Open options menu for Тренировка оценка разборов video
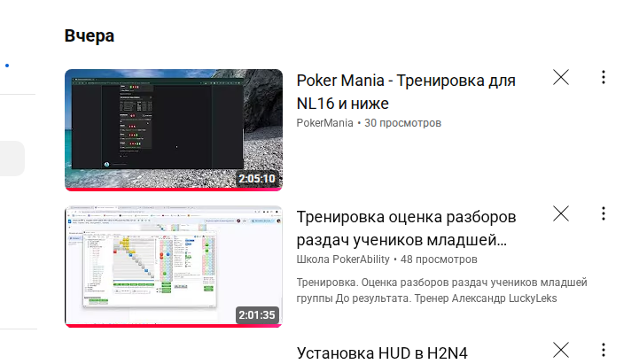This screenshot has width=639, height=364. (604, 213)
